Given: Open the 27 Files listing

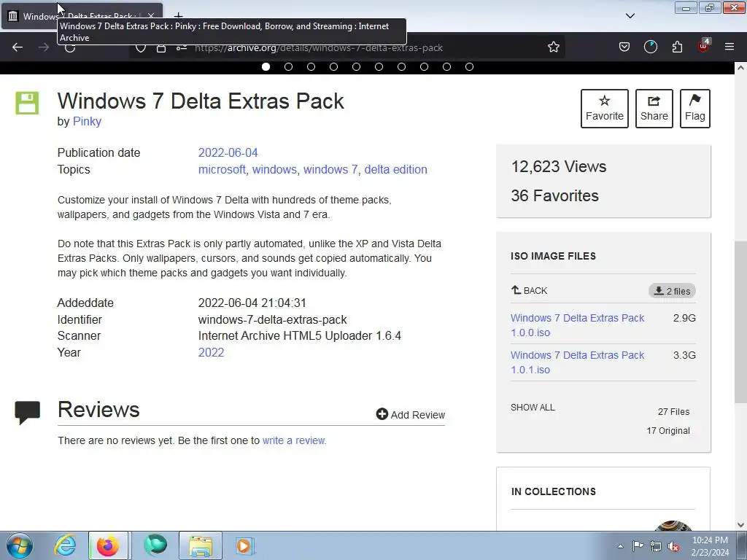Looking at the screenshot, I should point(673,412).
